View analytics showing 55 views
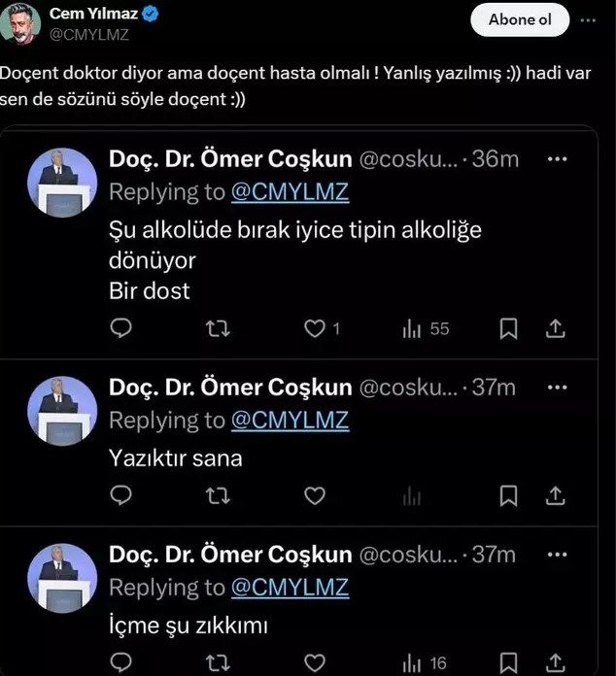This screenshot has height=676, width=616. point(426,329)
